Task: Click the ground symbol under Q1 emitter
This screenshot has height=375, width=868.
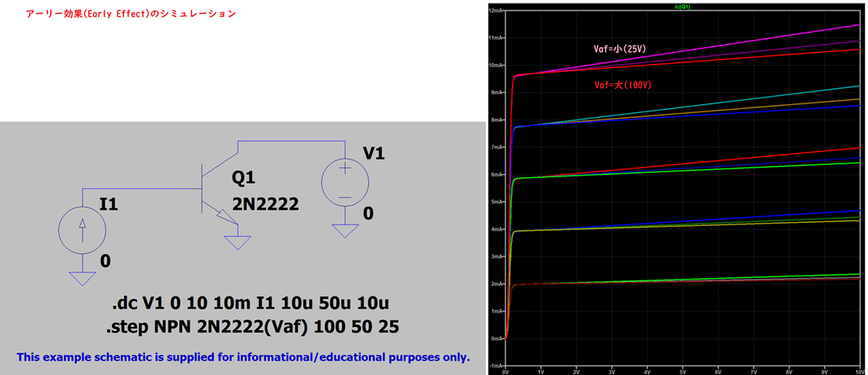Action: pyautogui.click(x=238, y=241)
